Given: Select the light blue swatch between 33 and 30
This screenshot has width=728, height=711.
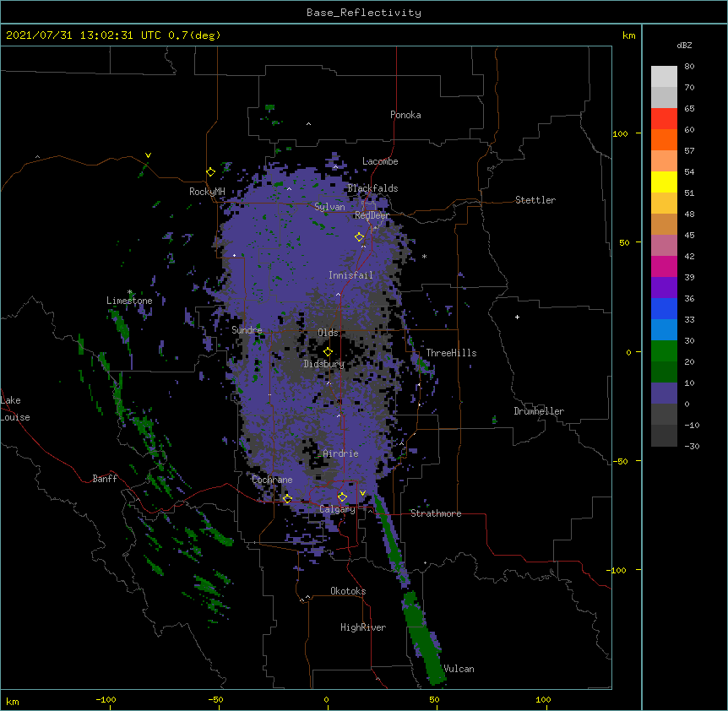Looking at the screenshot, I should (664, 329).
